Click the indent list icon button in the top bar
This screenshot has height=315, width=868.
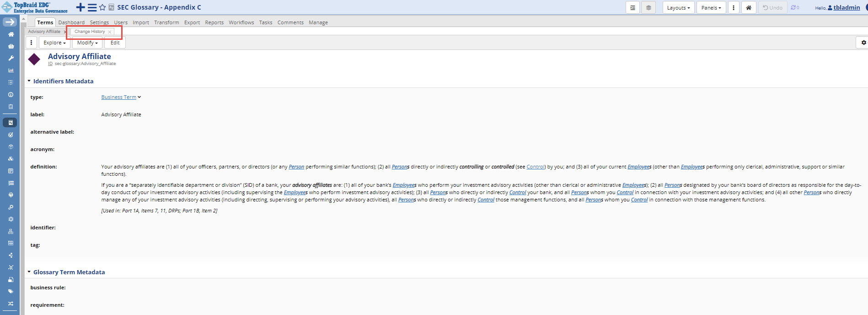point(632,8)
